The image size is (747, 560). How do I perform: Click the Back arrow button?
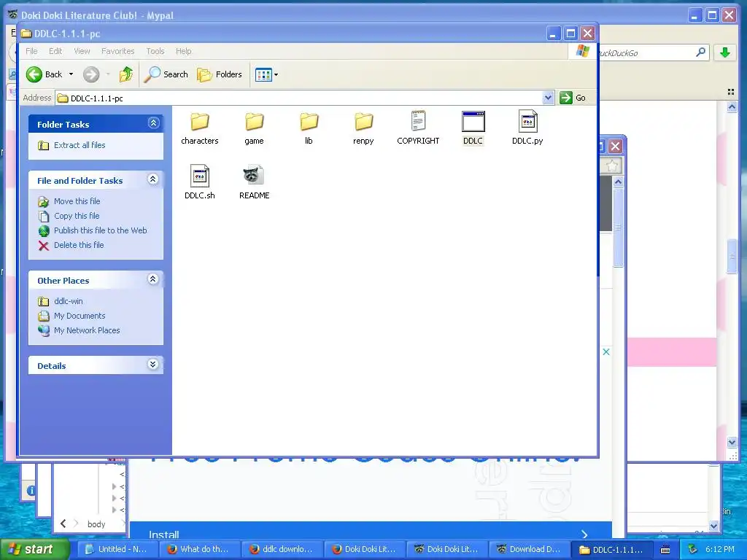pyautogui.click(x=44, y=74)
